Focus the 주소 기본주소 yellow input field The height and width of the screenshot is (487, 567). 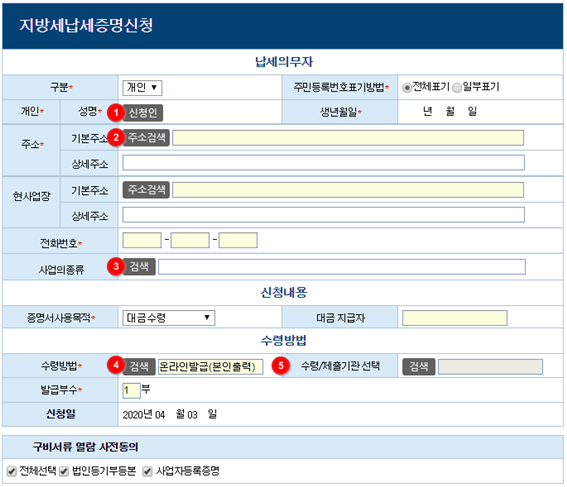pos(348,138)
